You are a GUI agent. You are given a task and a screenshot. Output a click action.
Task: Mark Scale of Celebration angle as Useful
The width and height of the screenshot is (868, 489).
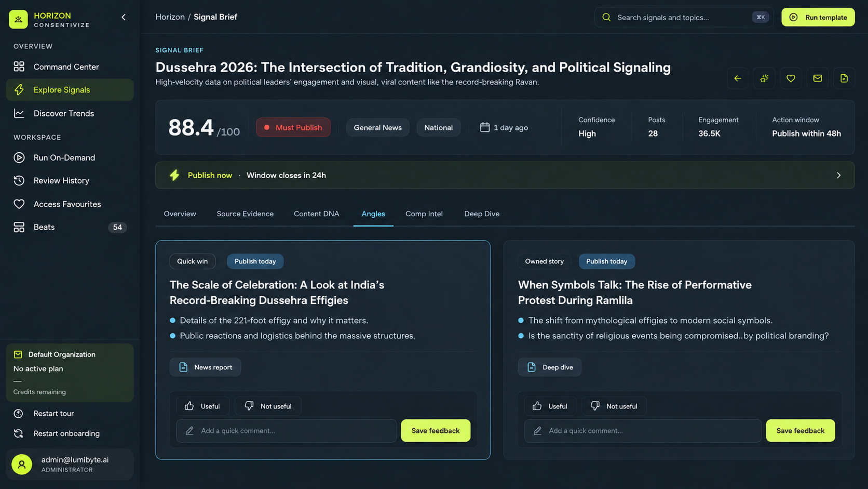[x=202, y=406]
